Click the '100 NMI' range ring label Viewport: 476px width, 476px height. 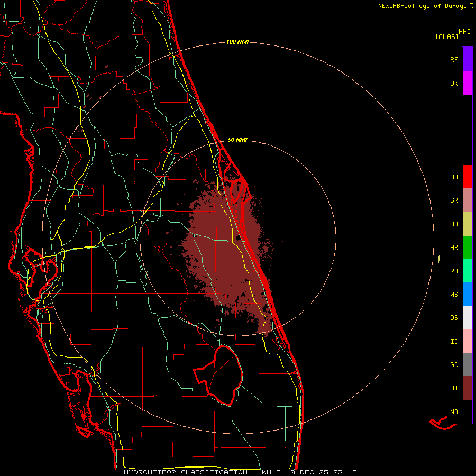pos(237,42)
